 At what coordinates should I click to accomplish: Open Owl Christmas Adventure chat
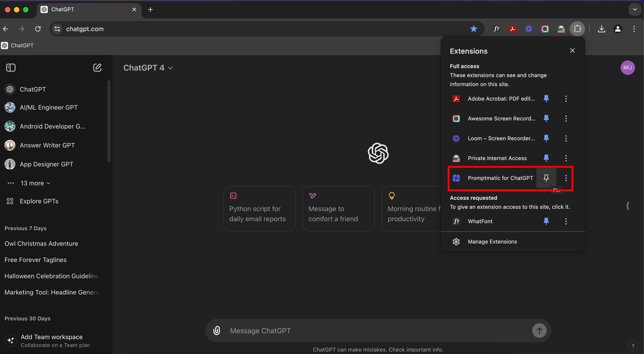pos(41,244)
